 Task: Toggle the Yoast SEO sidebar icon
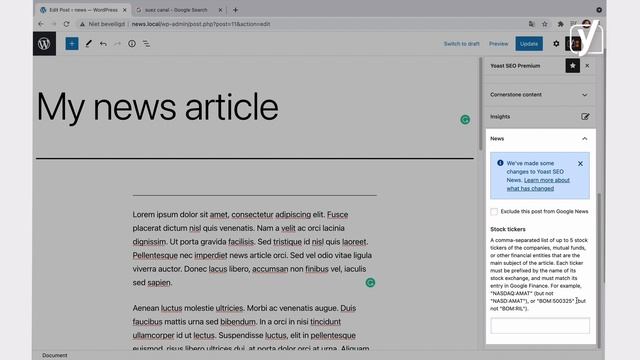point(573,44)
